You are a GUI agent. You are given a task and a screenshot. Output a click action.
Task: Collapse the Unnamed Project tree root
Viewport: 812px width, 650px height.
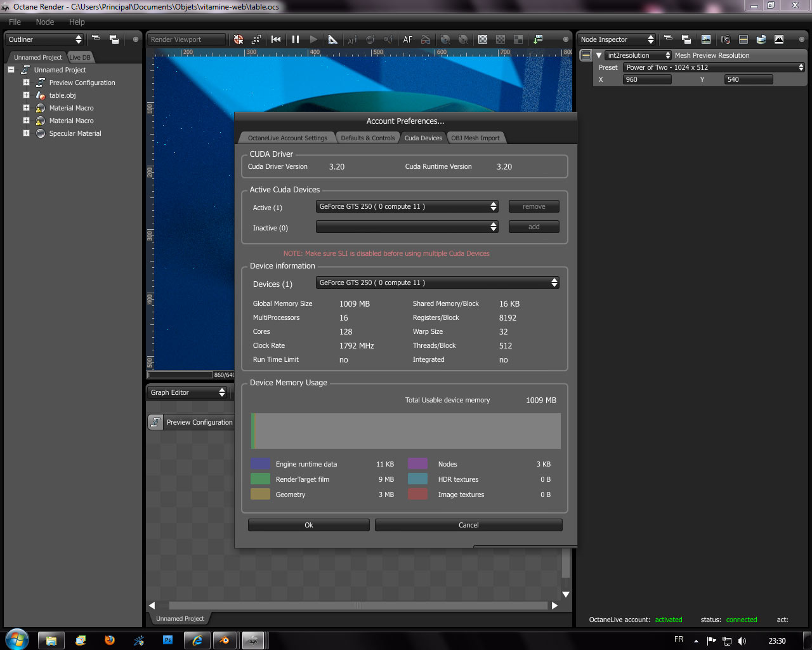11,70
